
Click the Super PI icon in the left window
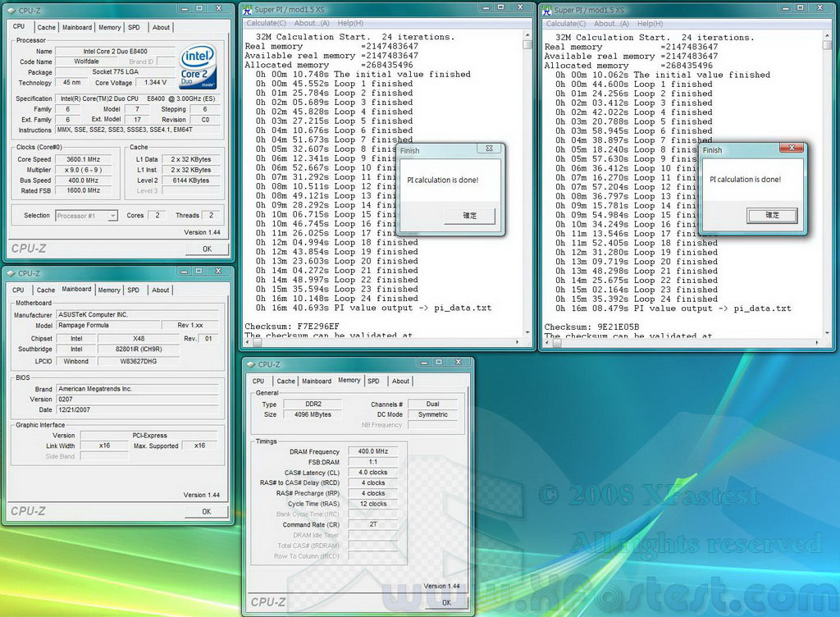pyautogui.click(x=246, y=10)
